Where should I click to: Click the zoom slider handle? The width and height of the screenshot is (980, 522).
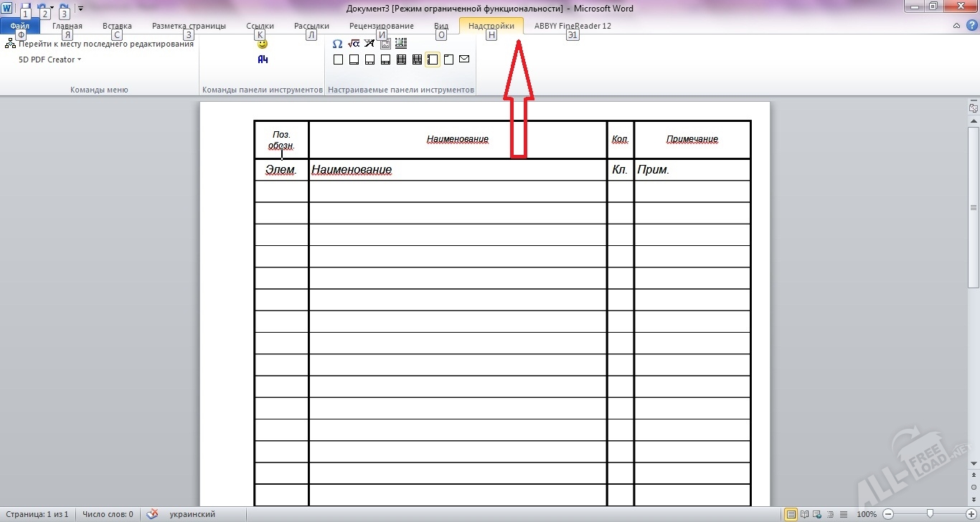point(930,514)
